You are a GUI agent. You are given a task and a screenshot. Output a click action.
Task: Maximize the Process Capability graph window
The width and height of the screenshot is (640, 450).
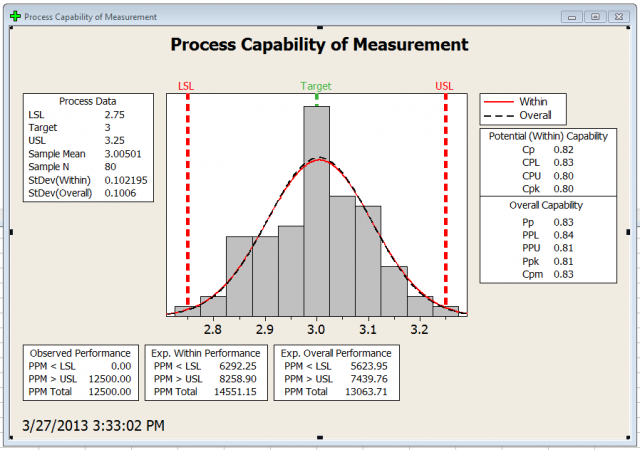(594, 17)
